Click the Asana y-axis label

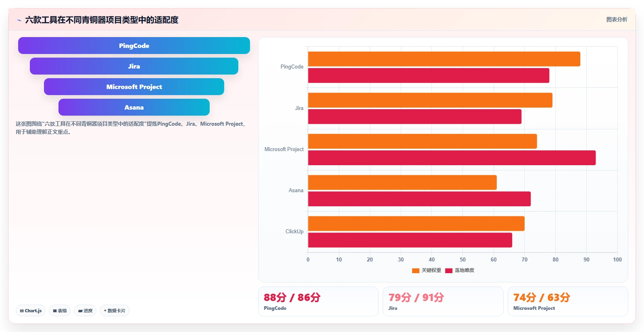(296, 190)
